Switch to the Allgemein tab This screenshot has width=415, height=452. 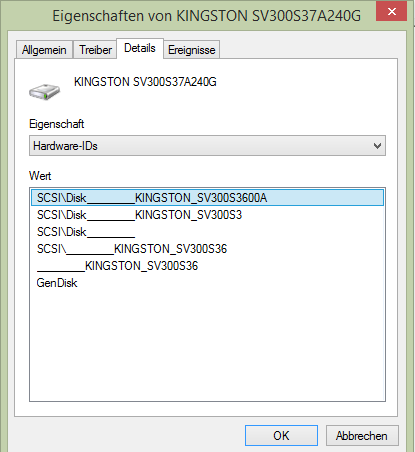click(44, 50)
